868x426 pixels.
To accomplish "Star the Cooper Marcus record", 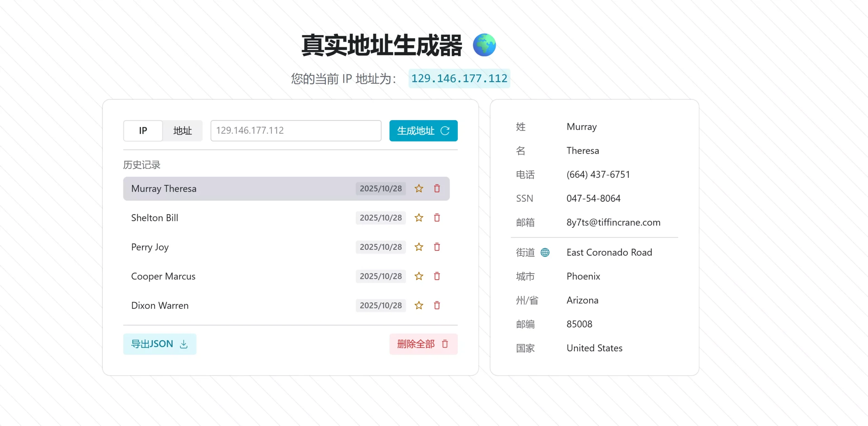I will coord(419,276).
